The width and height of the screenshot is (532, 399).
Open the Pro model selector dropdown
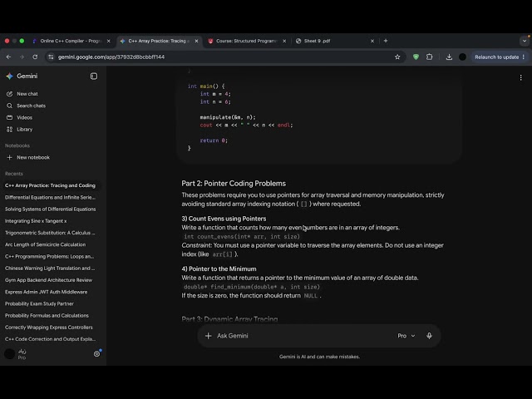[x=406, y=336]
